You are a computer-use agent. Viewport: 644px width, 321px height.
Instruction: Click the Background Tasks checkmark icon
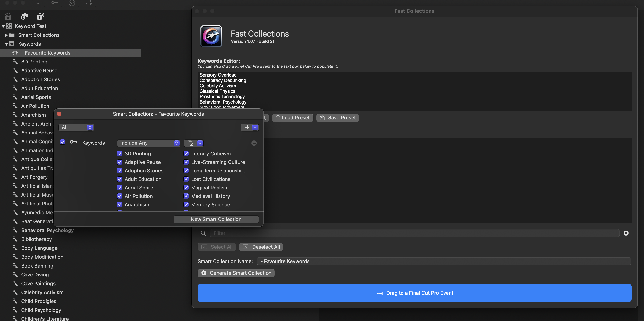tap(72, 3)
